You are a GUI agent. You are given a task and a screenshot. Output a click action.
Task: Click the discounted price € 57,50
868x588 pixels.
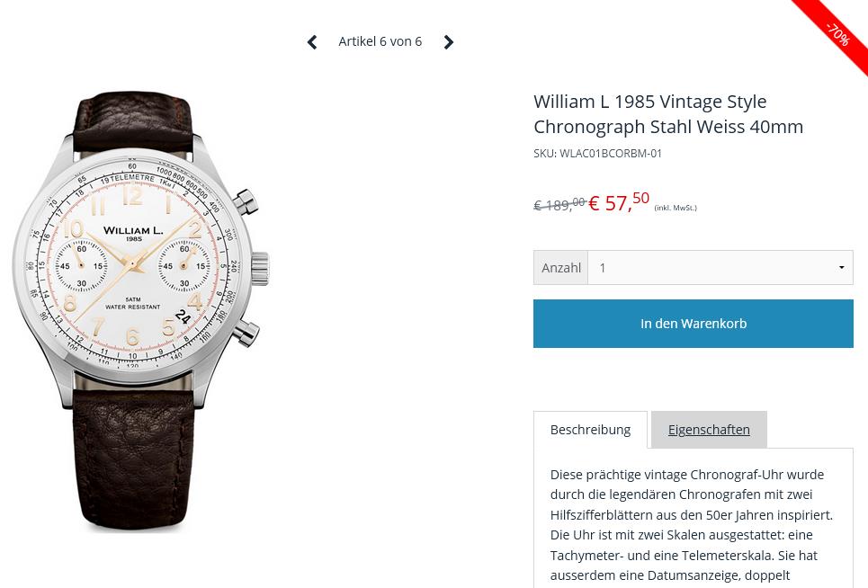click(619, 202)
